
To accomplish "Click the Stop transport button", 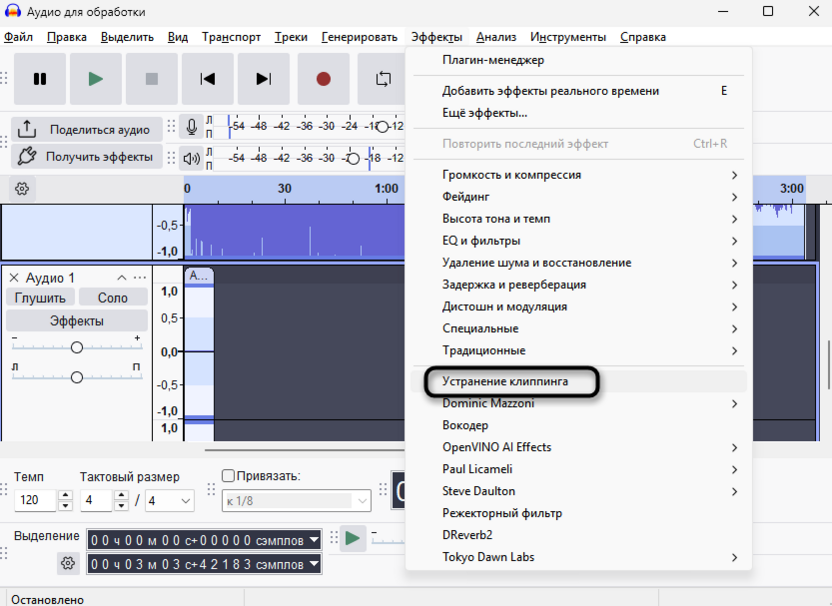I will pos(152,79).
